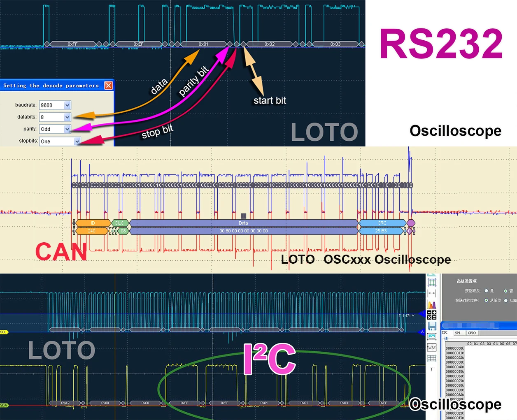Image resolution: width=517 pixels, height=420 pixels.
Task: Click the 0x01 decoded I2C byte
Action: pyautogui.click(x=264, y=403)
